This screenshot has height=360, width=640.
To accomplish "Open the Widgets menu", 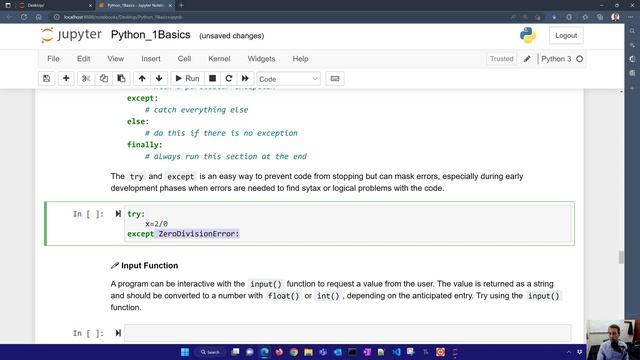I will click(x=261, y=59).
